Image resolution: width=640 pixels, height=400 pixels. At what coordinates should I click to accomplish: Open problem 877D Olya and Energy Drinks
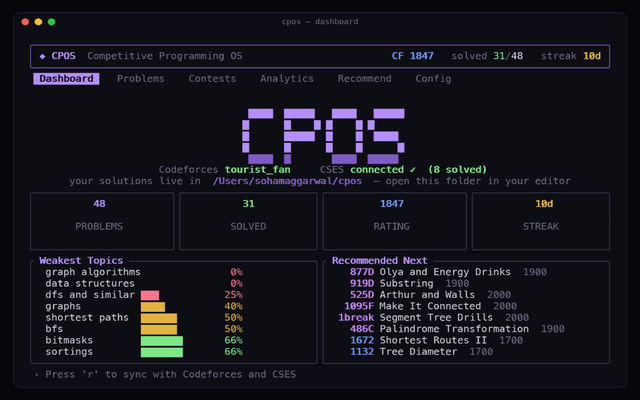(448, 272)
